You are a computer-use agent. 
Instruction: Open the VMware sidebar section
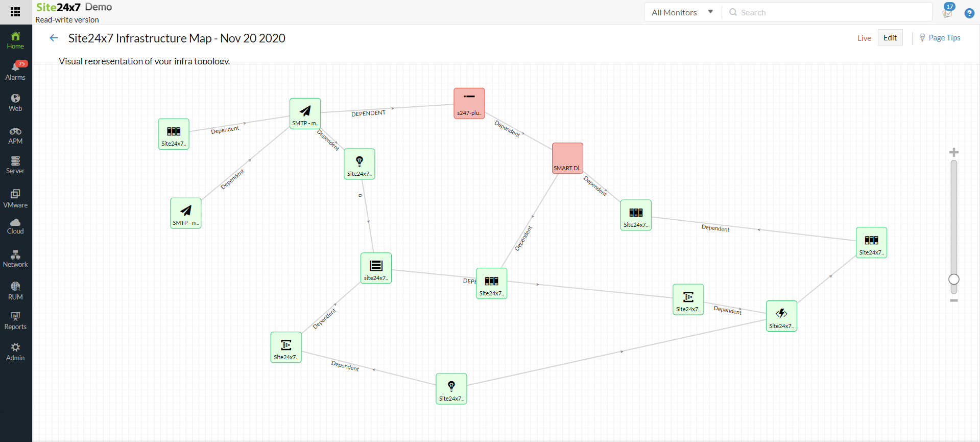(15, 199)
